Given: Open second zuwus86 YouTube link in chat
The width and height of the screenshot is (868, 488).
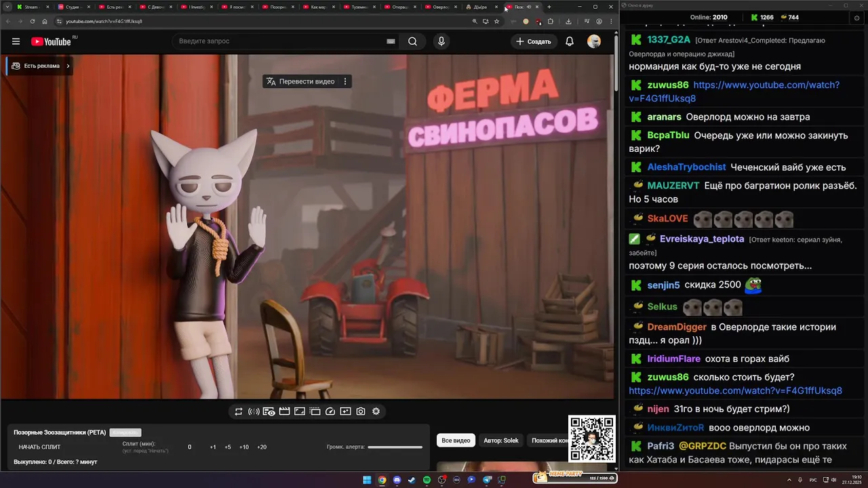Looking at the screenshot, I should click(x=735, y=391).
